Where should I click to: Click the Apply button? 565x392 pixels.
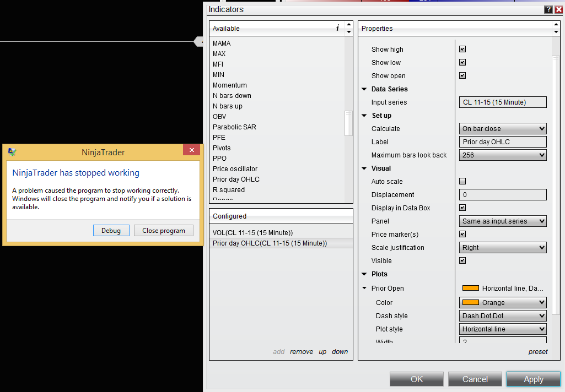pos(533,379)
